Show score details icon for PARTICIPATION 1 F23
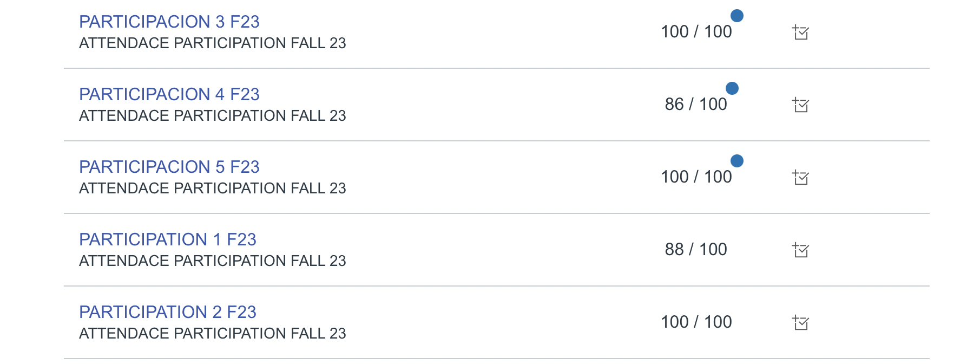 800,250
